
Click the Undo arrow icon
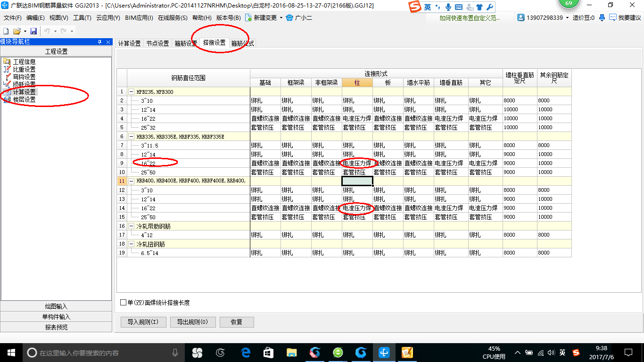47,31
